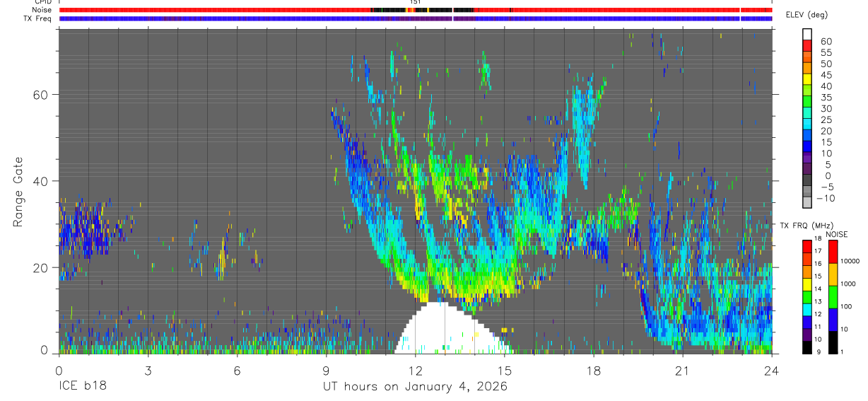
Task: Click the ELEV value "35"
Action: (826, 97)
